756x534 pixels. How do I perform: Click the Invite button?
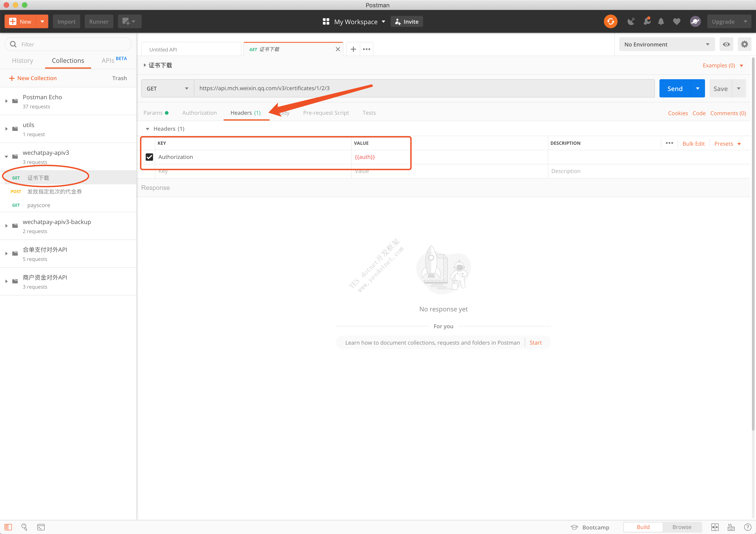pyautogui.click(x=407, y=22)
